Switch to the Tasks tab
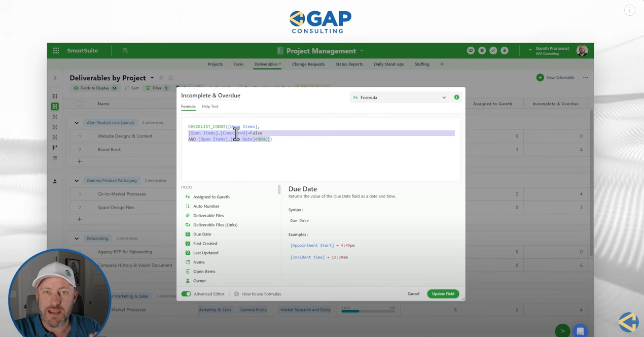This screenshot has width=644, height=337. [x=238, y=64]
